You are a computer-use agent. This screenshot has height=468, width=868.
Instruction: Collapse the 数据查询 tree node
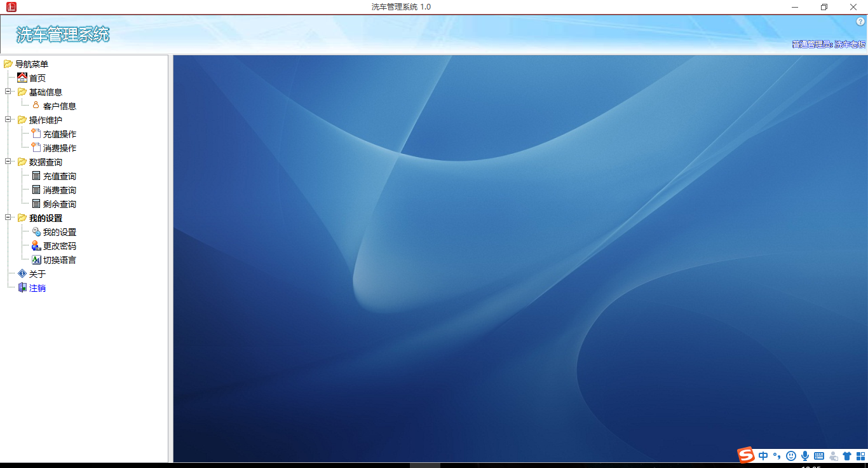tap(8, 162)
